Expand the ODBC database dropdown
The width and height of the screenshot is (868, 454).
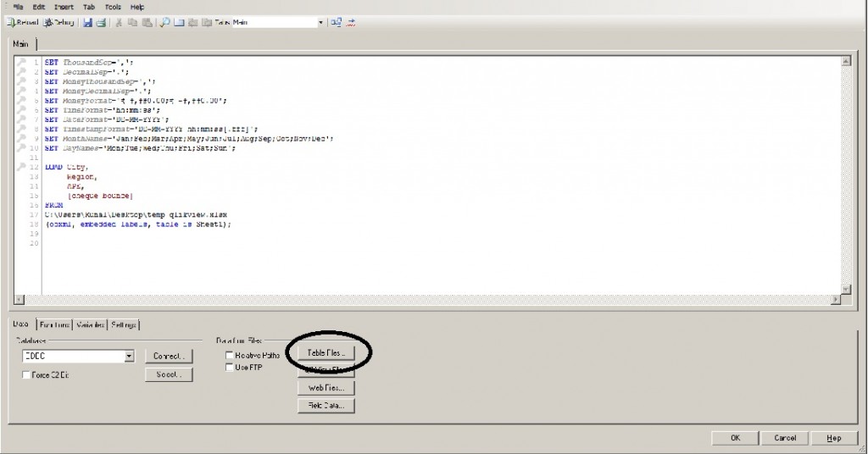pyautogui.click(x=129, y=357)
